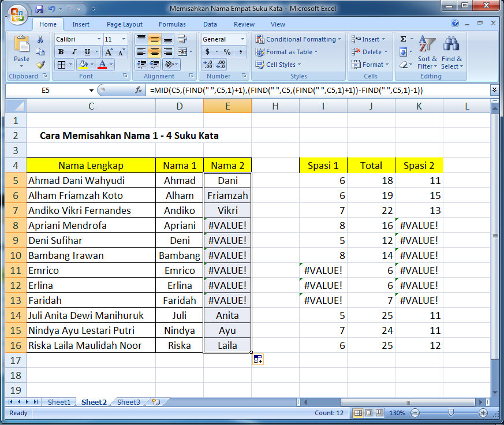Open Format as Table gallery
504x425 pixels.
(x=286, y=52)
